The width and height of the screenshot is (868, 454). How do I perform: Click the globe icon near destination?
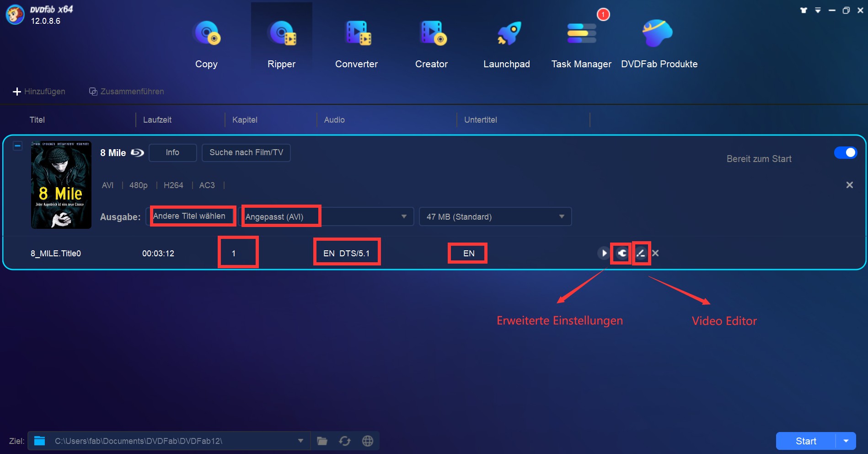(368, 441)
